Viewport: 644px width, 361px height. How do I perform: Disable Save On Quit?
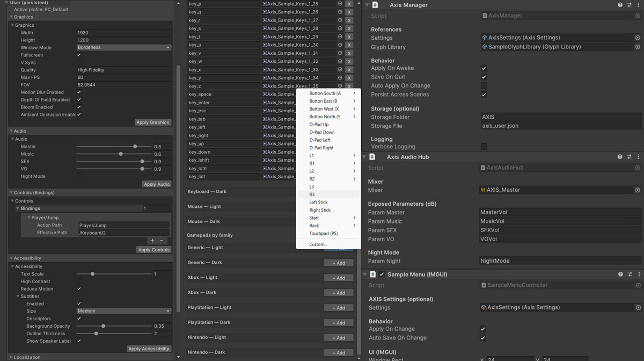coord(484,77)
